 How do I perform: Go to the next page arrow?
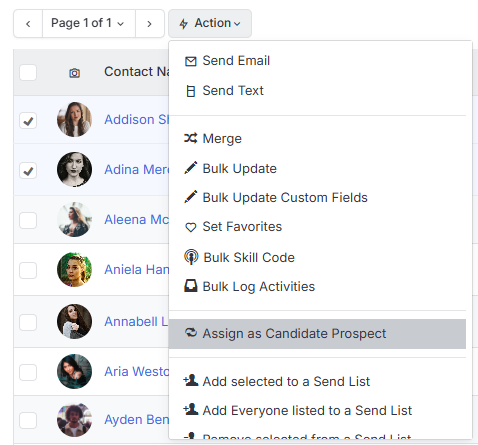click(150, 23)
